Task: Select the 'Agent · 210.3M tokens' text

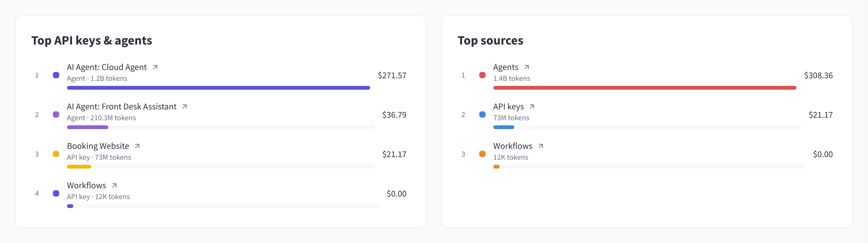Action: tap(101, 118)
